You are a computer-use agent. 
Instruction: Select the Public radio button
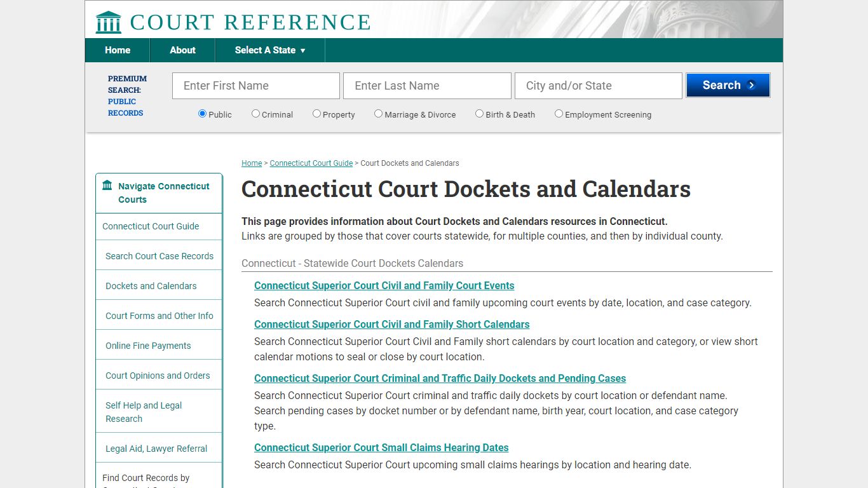[202, 114]
